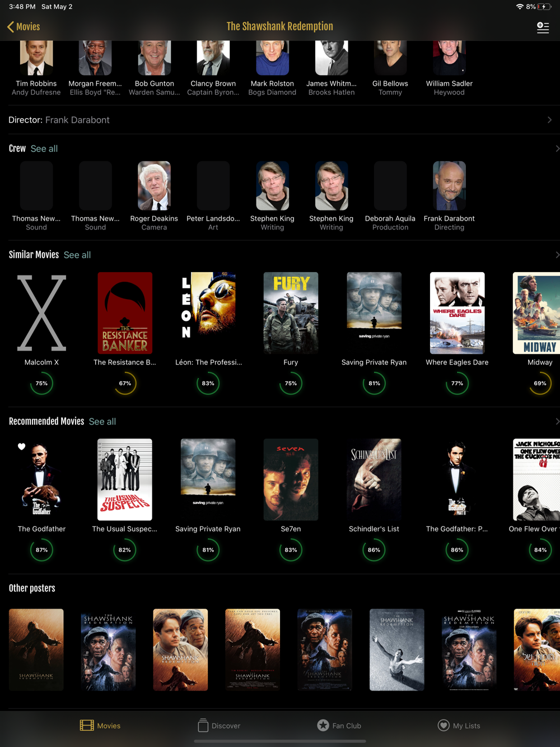This screenshot has height=747, width=560.
Task: Open Mark Rolston cast photo
Action: tap(272, 58)
